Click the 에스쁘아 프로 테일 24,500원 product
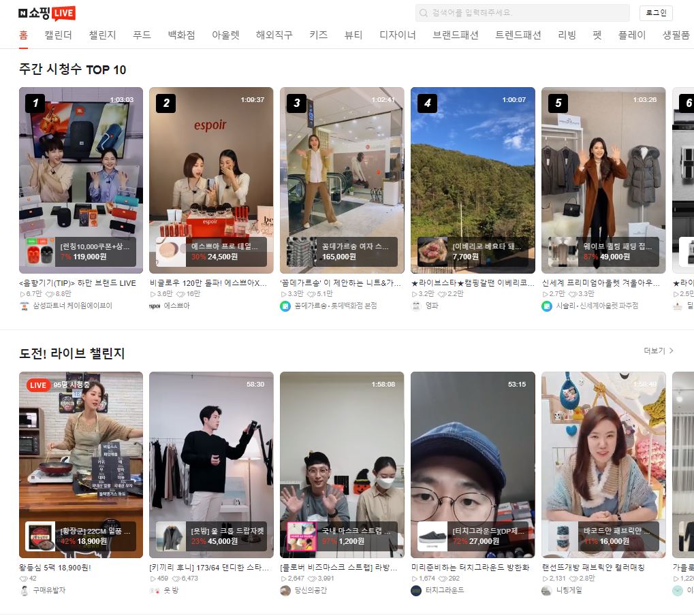Image resolution: width=694 pixels, height=616 pixels. coord(211,252)
